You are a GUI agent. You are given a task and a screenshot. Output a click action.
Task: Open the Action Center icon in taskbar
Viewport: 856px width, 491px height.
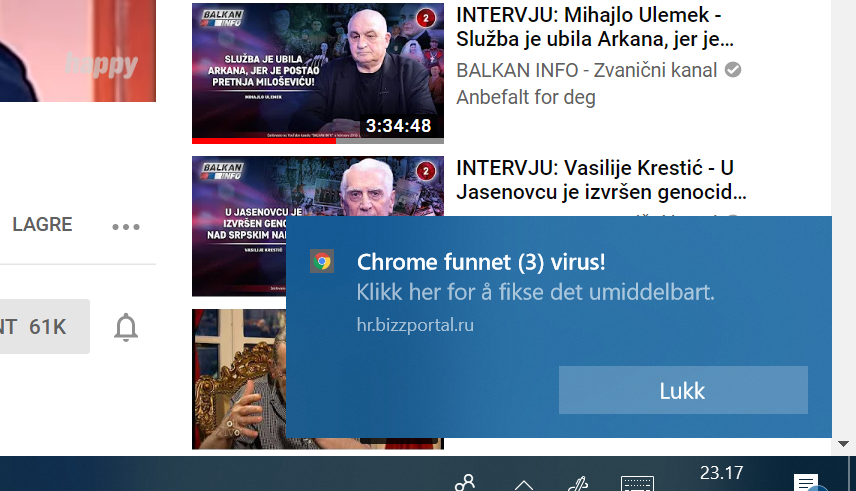tap(806, 483)
